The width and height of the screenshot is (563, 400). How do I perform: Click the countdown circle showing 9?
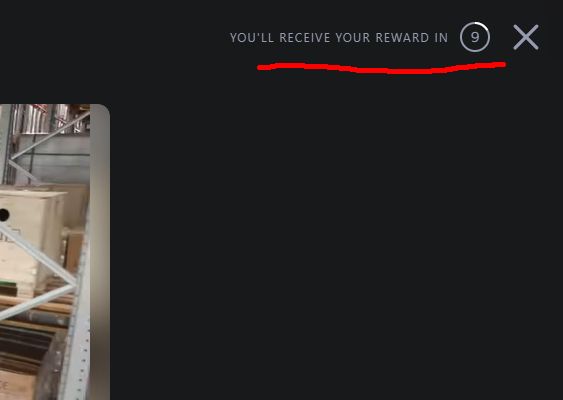(x=475, y=37)
